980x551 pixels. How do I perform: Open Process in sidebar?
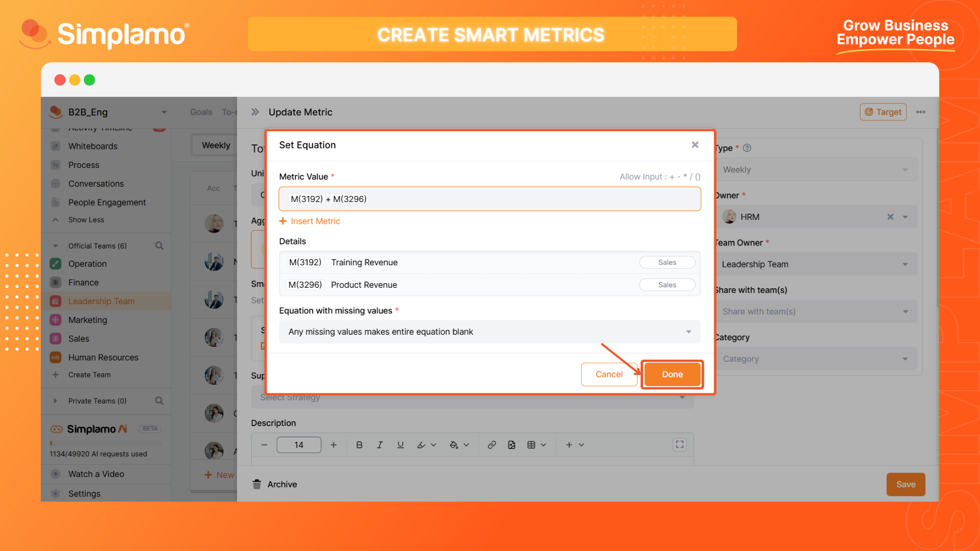(x=83, y=165)
